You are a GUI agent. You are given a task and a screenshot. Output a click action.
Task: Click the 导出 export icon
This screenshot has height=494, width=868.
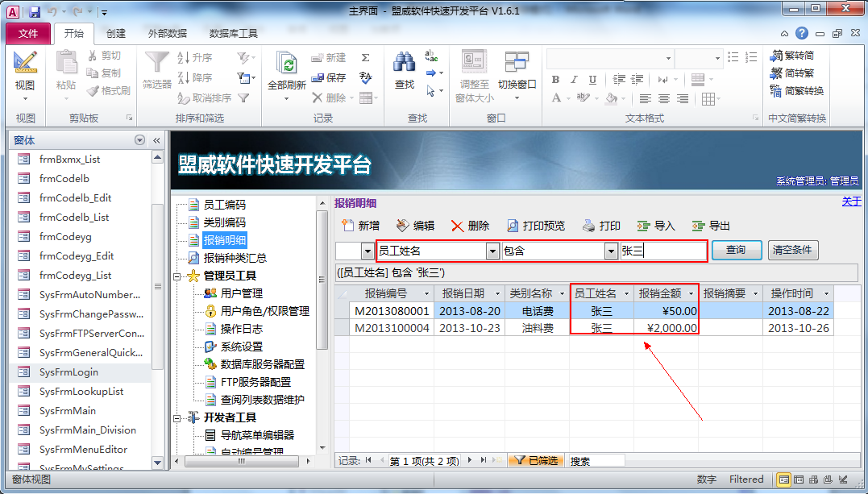[x=697, y=226]
